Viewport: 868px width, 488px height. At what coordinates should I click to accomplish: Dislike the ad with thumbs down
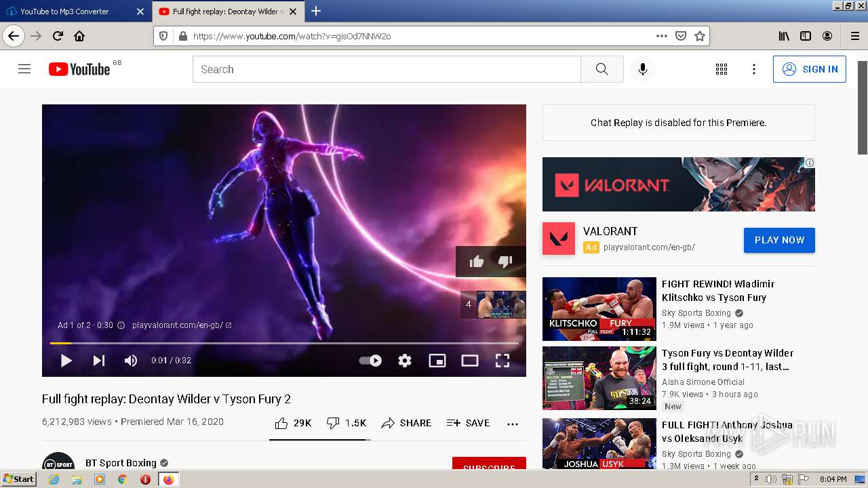pyautogui.click(x=505, y=261)
